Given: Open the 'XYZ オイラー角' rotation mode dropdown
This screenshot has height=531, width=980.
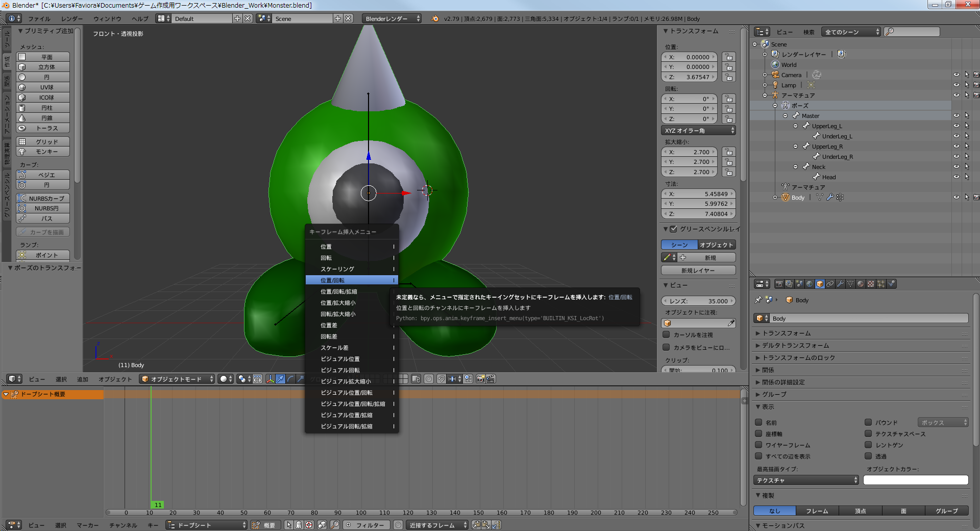Looking at the screenshot, I should (698, 130).
